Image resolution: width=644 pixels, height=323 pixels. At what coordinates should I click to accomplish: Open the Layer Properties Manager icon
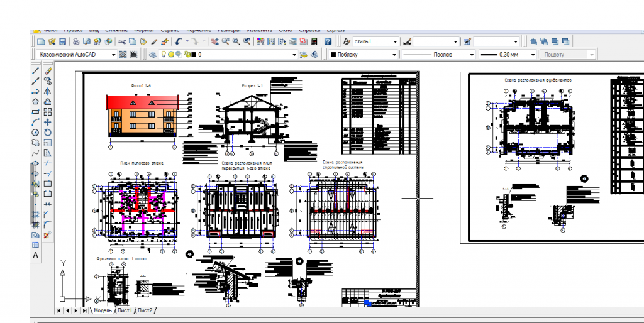click(x=153, y=54)
